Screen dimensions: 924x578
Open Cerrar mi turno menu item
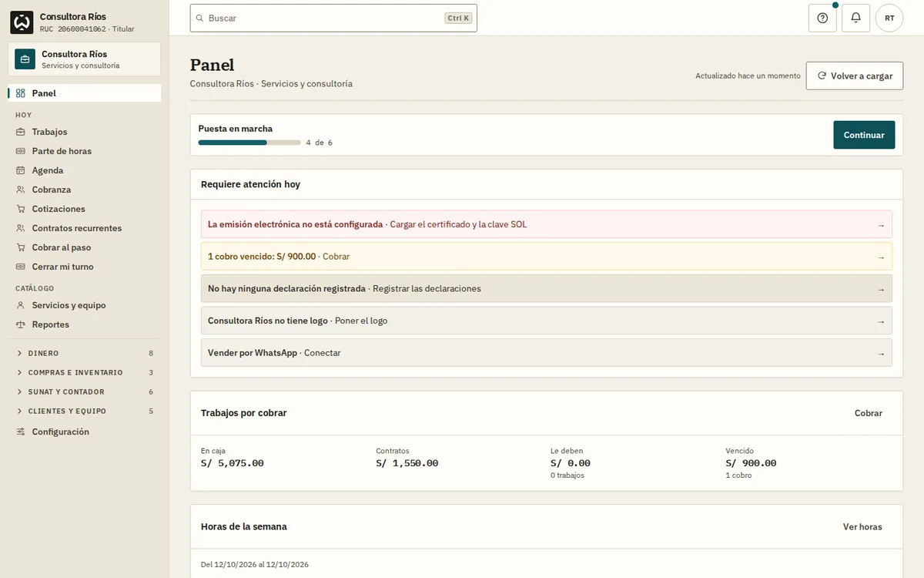(85, 267)
